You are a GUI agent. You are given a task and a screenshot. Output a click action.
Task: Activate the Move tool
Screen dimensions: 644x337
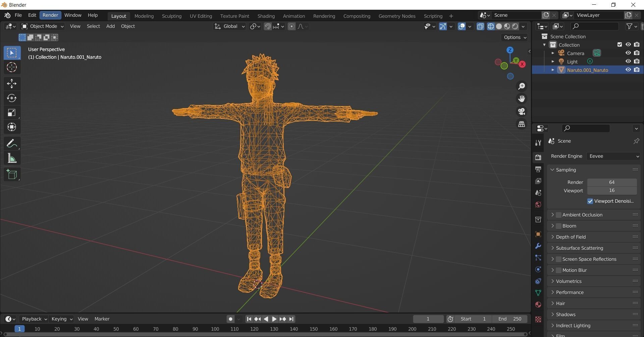tap(12, 84)
